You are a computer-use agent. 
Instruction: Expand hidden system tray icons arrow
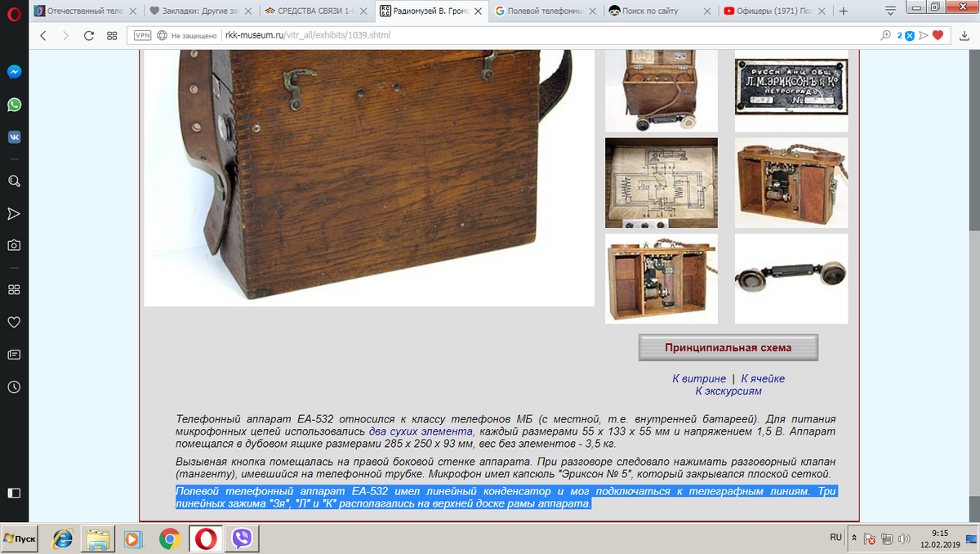point(854,538)
